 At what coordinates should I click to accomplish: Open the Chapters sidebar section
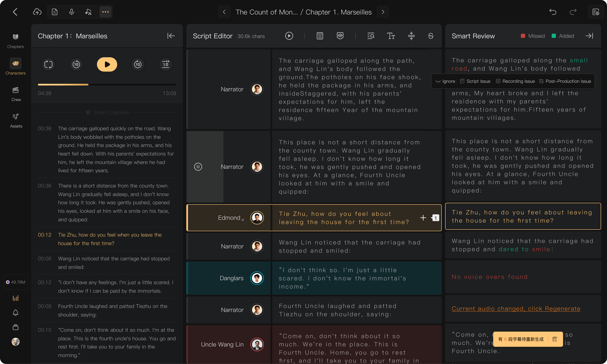[x=15, y=41]
